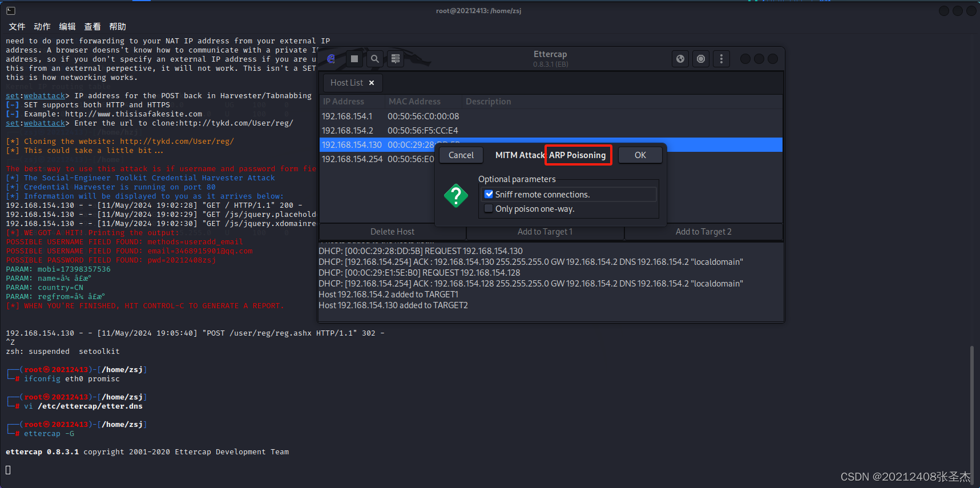Click MAC address 00:50:56:C0:00:08 cell
980x488 pixels.
[x=424, y=116]
